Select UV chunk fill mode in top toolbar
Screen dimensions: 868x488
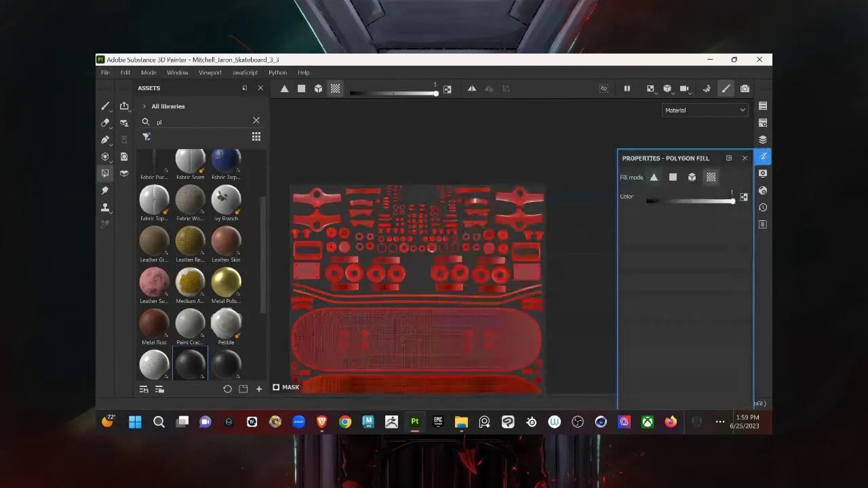tap(335, 89)
